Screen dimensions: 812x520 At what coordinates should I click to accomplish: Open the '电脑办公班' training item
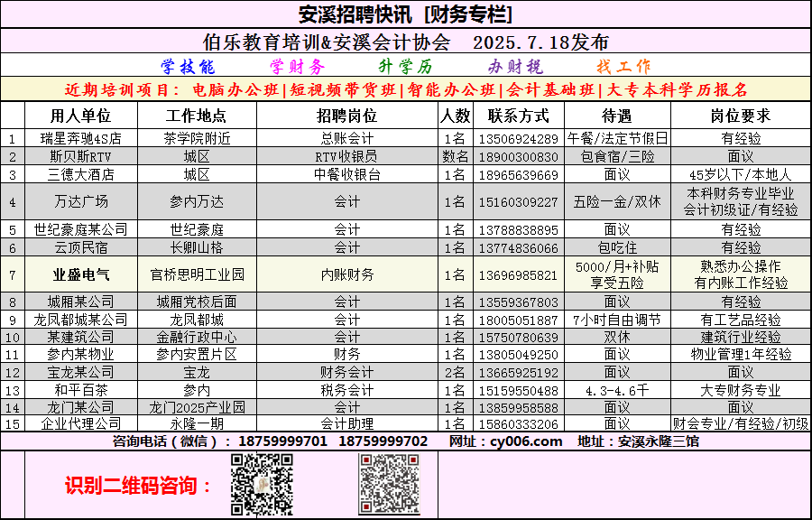click(x=238, y=89)
